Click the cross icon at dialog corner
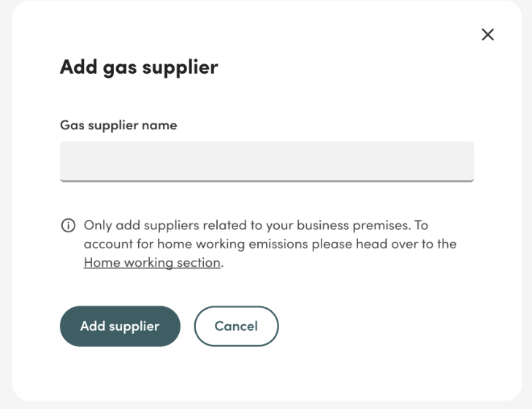This screenshot has width=532, height=409. tap(487, 34)
